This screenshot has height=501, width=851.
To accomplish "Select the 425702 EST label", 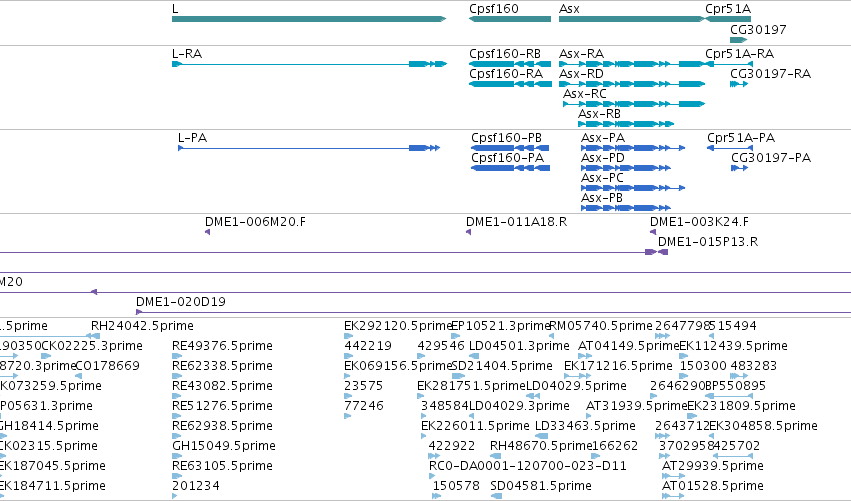I will [x=736, y=447].
